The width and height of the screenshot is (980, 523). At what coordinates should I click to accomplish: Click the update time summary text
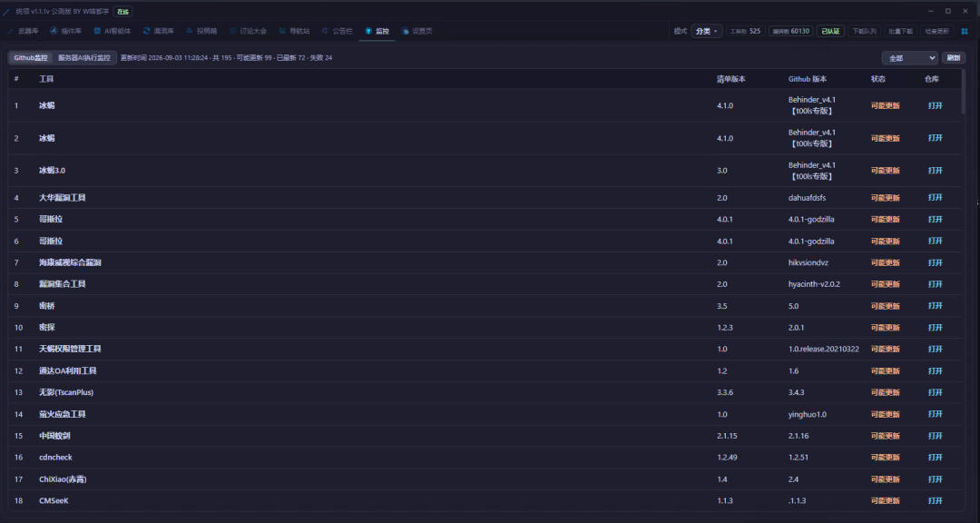(x=226, y=57)
